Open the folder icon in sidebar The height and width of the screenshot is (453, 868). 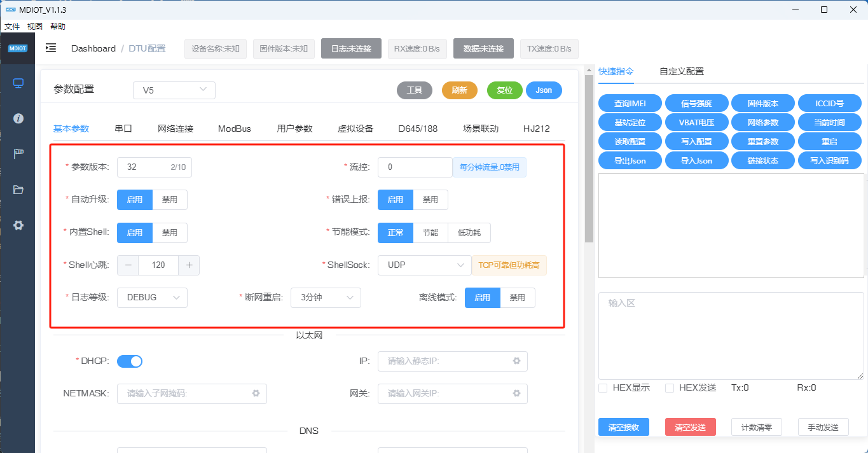[x=18, y=190]
